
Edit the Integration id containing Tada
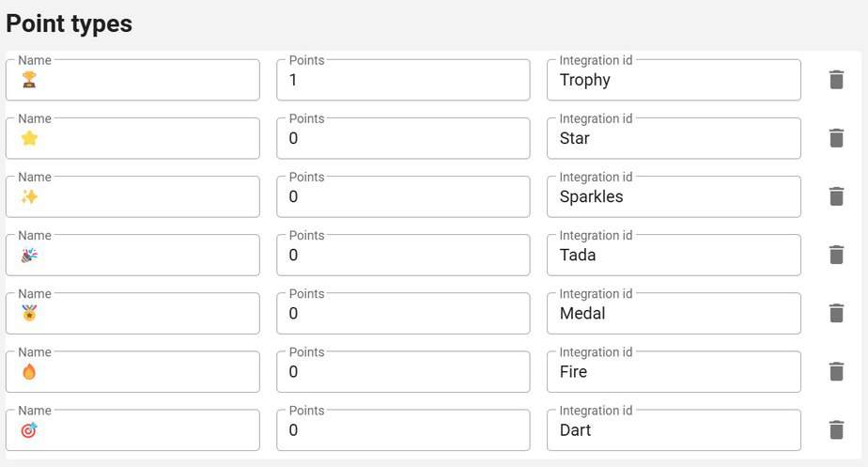[x=674, y=255]
